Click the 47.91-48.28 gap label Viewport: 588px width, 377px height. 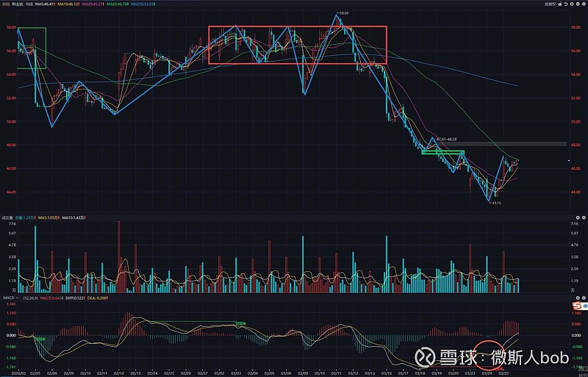pos(447,139)
